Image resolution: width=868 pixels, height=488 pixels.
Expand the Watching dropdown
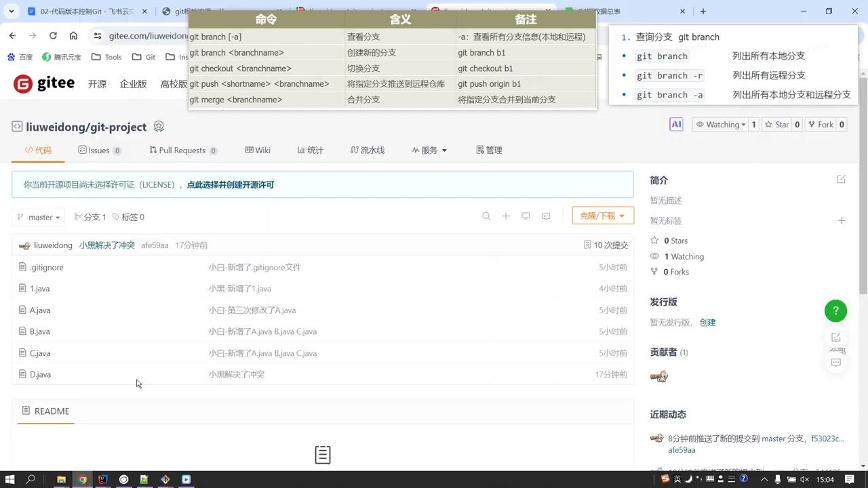click(x=720, y=124)
